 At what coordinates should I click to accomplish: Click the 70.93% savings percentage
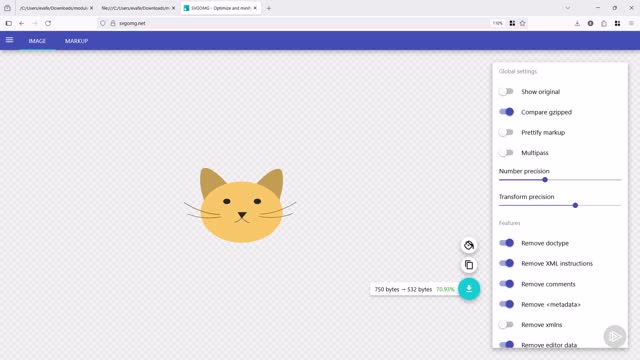pyautogui.click(x=445, y=289)
